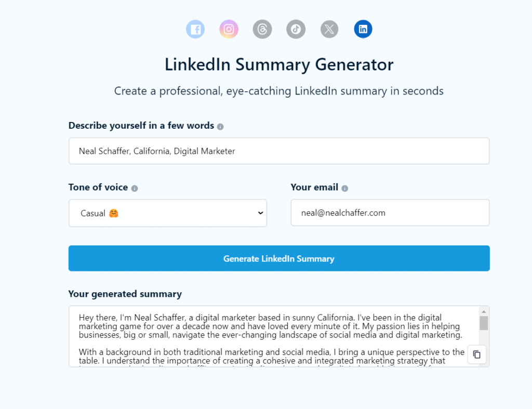Viewport: 532px width, 409px height.
Task: Copy the generated summary using copy icon
Action: click(476, 355)
